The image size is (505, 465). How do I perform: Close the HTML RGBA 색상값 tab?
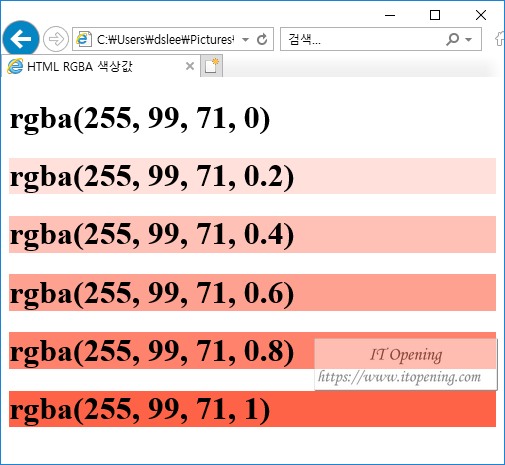(190, 66)
